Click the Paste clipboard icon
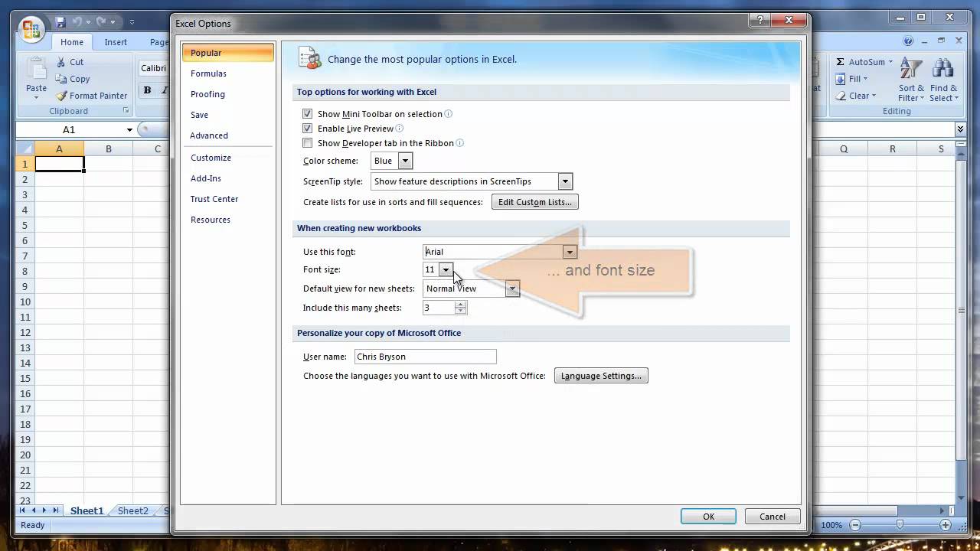This screenshot has width=980, height=551. pyautogui.click(x=37, y=70)
